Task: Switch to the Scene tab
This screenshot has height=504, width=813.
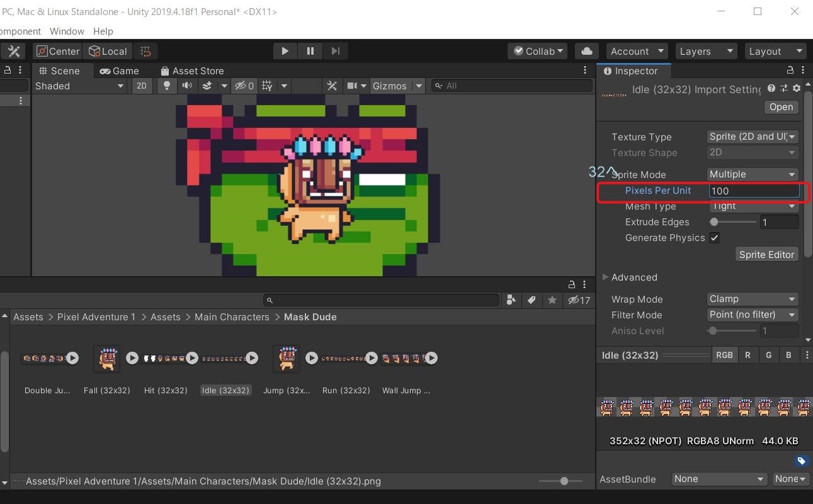Action: coord(59,70)
